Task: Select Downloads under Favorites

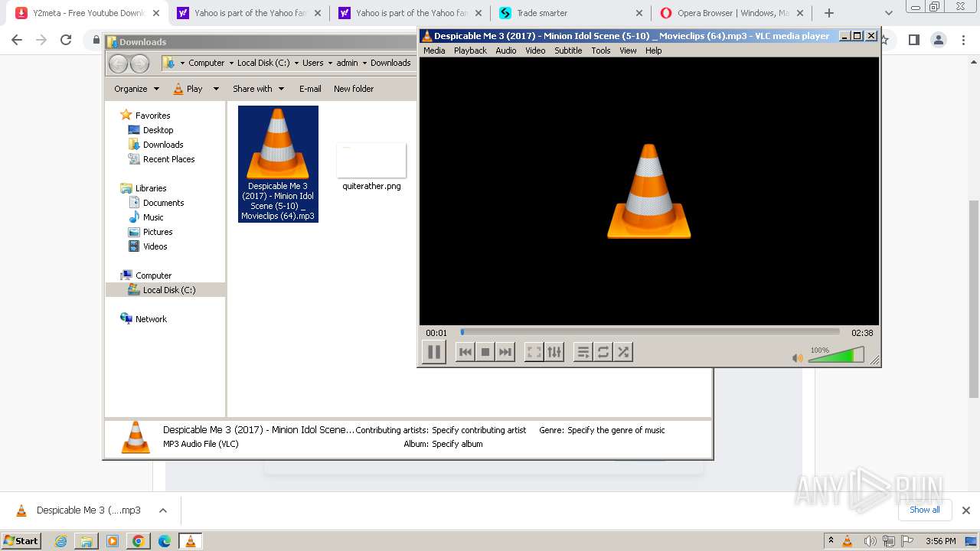Action: click(x=163, y=145)
